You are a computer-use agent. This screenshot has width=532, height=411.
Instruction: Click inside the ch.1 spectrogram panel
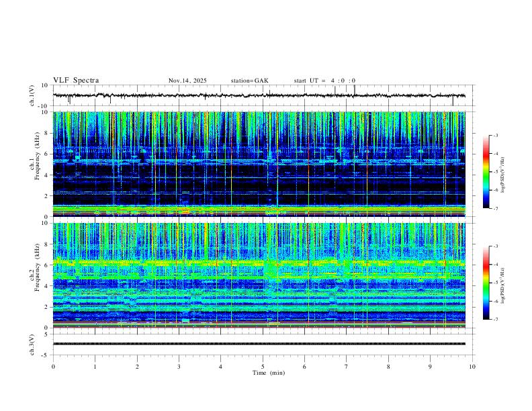259,164
